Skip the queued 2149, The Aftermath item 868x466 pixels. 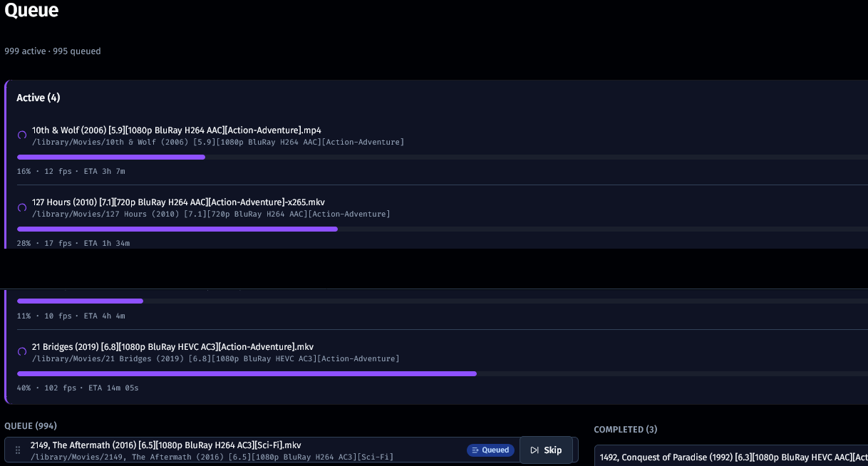(x=547, y=450)
